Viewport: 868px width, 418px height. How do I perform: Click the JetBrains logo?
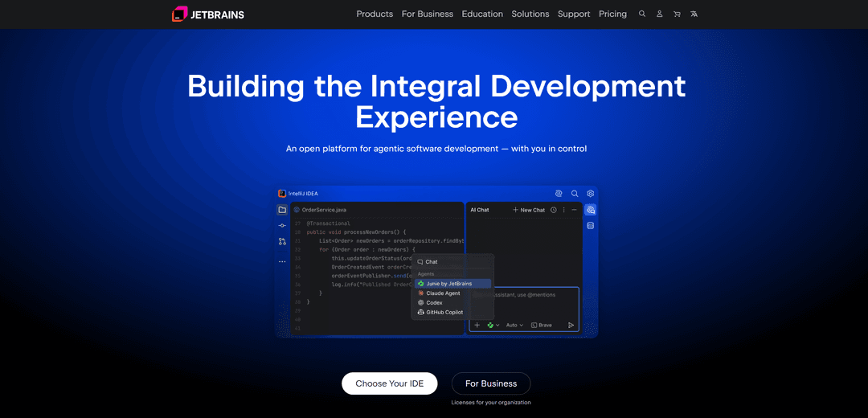click(x=208, y=14)
